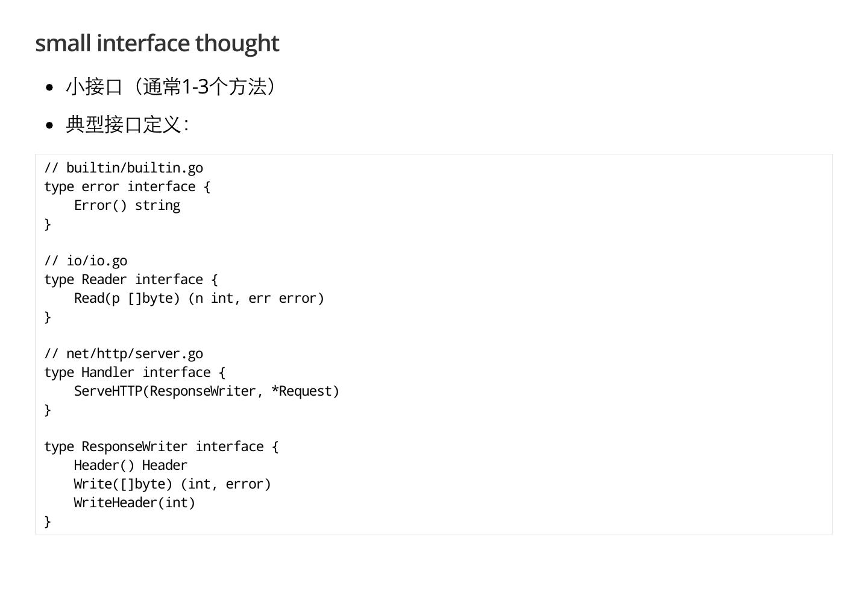This screenshot has width=868, height=614.
Task: Click the "small interface thought" heading
Action: (157, 43)
